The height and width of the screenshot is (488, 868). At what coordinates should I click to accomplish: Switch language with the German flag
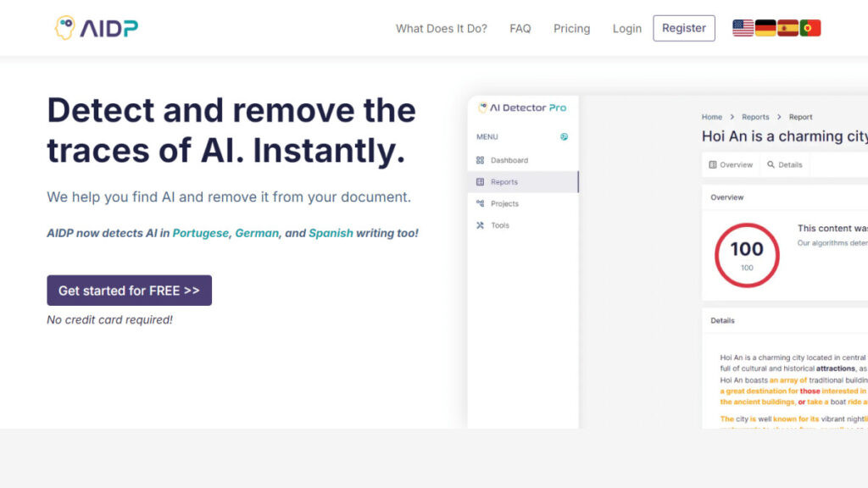(x=765, y=28)
